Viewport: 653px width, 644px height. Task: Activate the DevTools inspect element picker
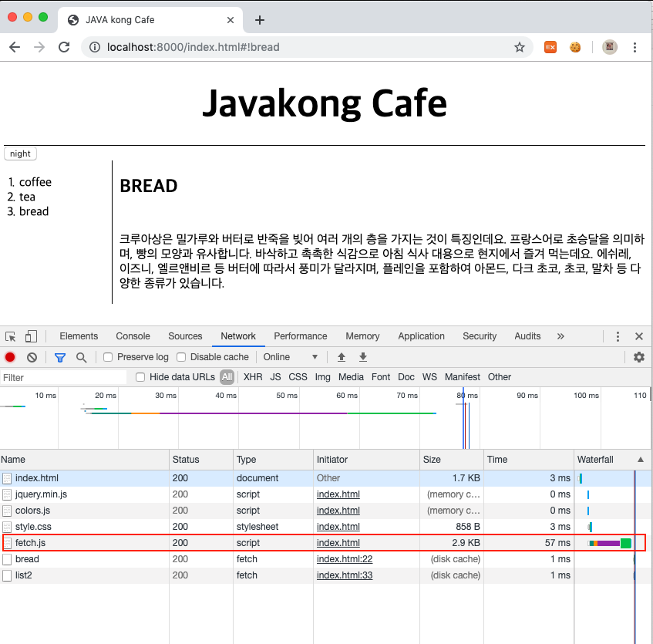point(11,336)
